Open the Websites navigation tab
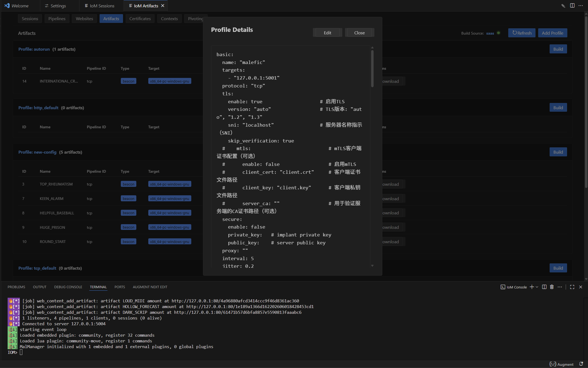Screen dimensions: 588x368 (x=84, y=19)
